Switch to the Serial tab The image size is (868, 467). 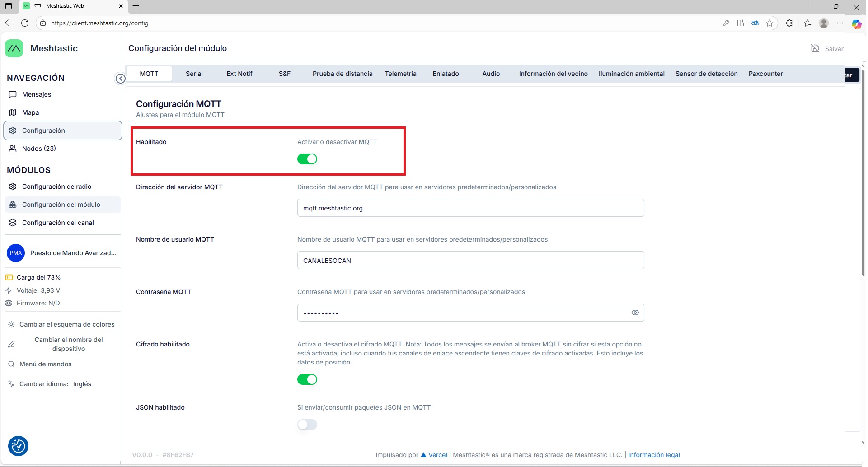coord(194,74)
